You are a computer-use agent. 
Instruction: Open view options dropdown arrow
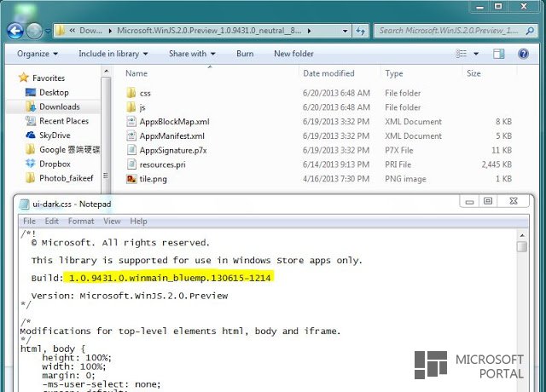(476, 54)
